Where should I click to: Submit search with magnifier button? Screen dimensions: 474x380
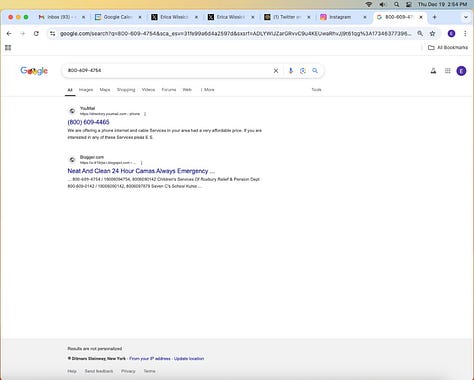point(315,71)
